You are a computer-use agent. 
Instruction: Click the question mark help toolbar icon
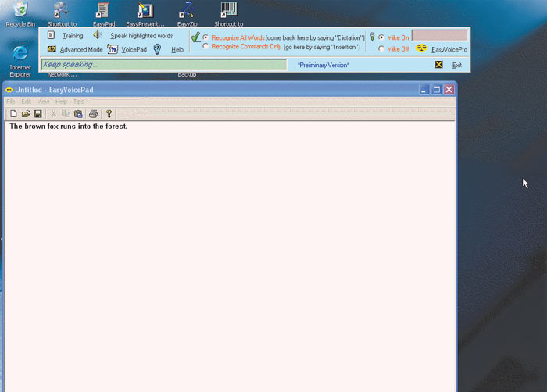[x=109, y=114]
